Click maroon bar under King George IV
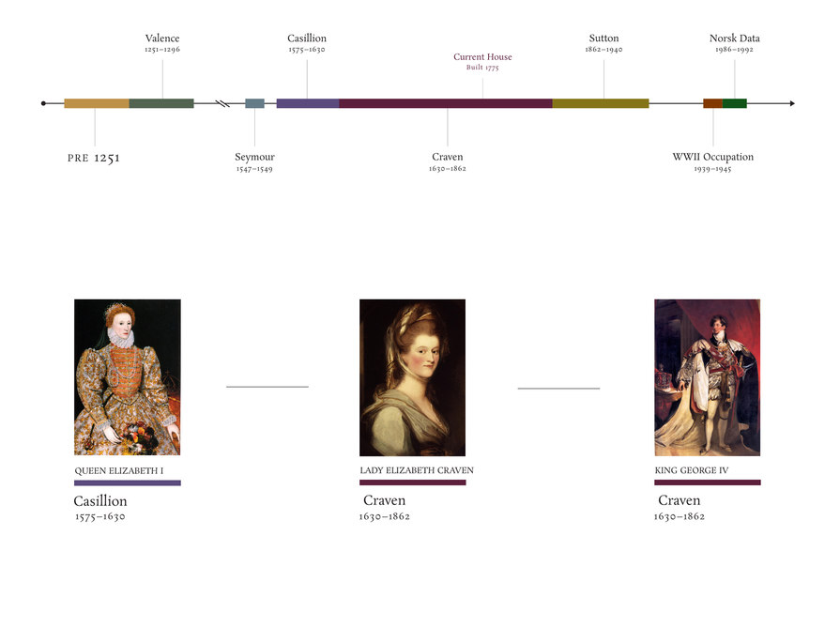 tap(707, 482)
